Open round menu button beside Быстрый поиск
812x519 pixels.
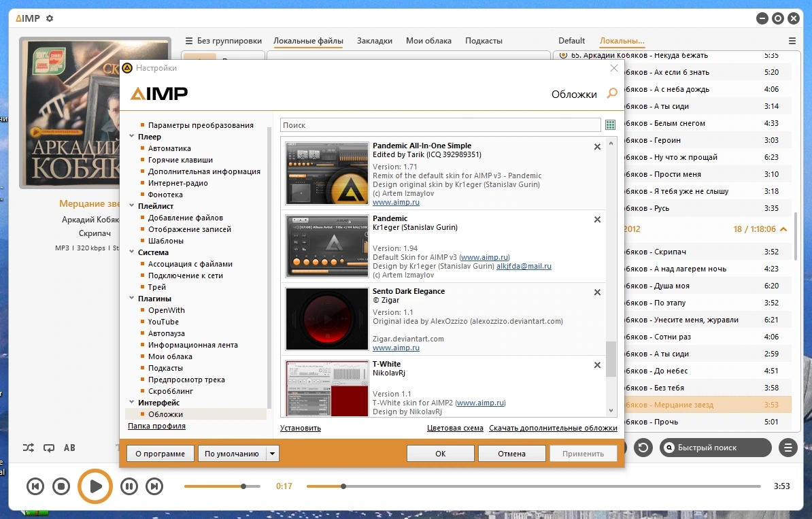(x=788, y=448)
